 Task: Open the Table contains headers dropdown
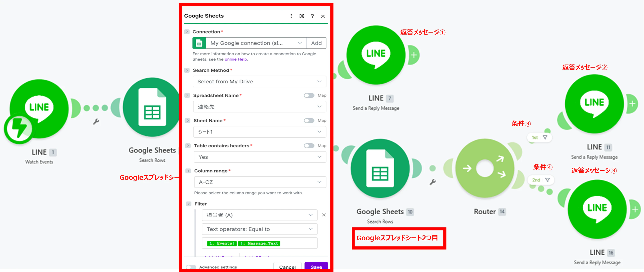coord(260,157)
